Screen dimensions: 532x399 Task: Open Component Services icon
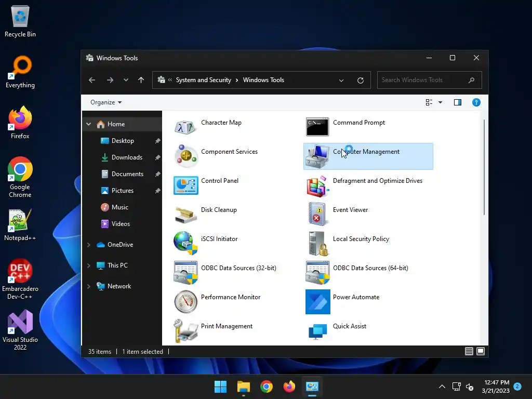click(x=185, y=156)
